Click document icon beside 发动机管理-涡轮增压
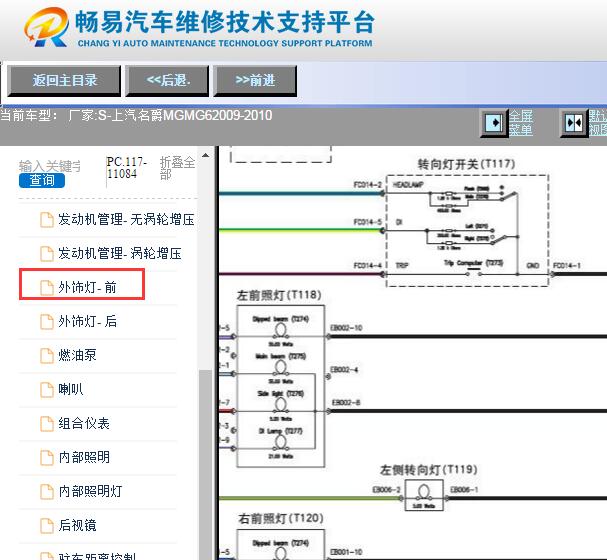 point(47,254)
